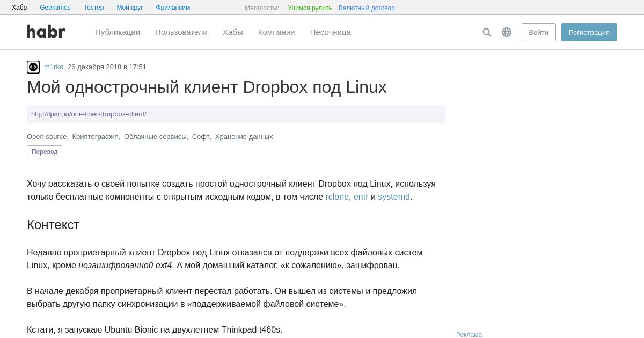The width and height of the screenshot is (644, 338).
Task: Open Мой круг in top bar
Action: 130,8
